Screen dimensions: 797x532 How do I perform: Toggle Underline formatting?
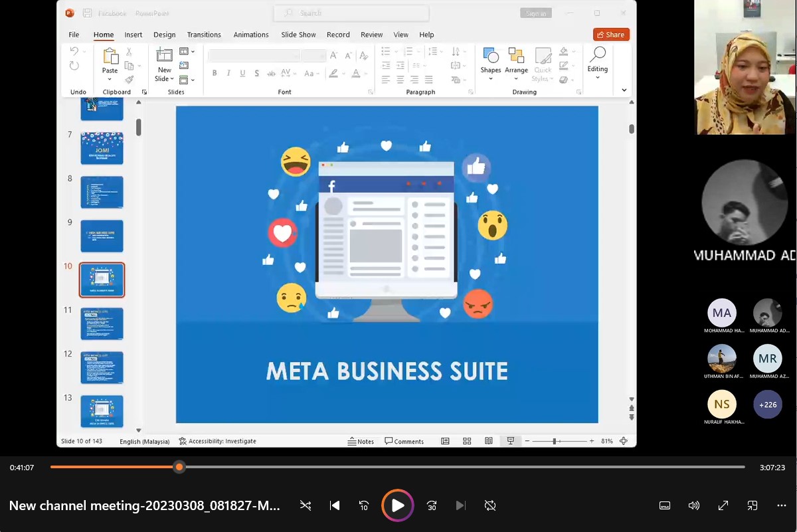242,73
